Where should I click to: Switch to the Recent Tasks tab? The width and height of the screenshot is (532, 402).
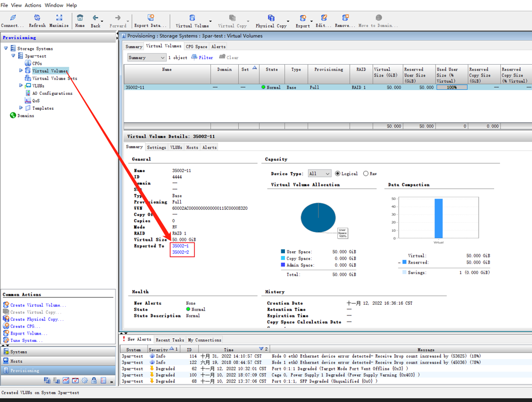click(x=170, y=340)
